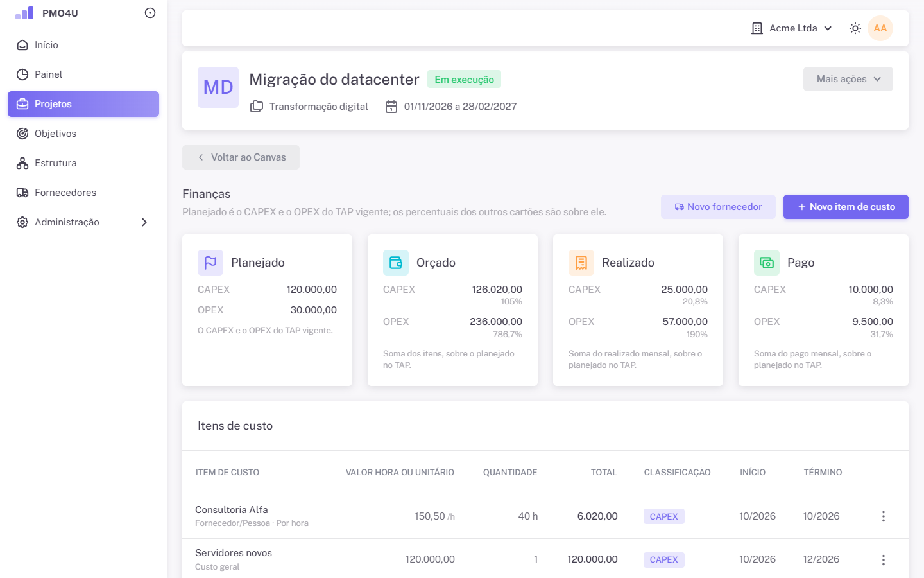Image resolution: width=924 pixels, height=578 pixels.
Task: Click Planejado OPEX value 30.000,00
Action: pos(314,310)
